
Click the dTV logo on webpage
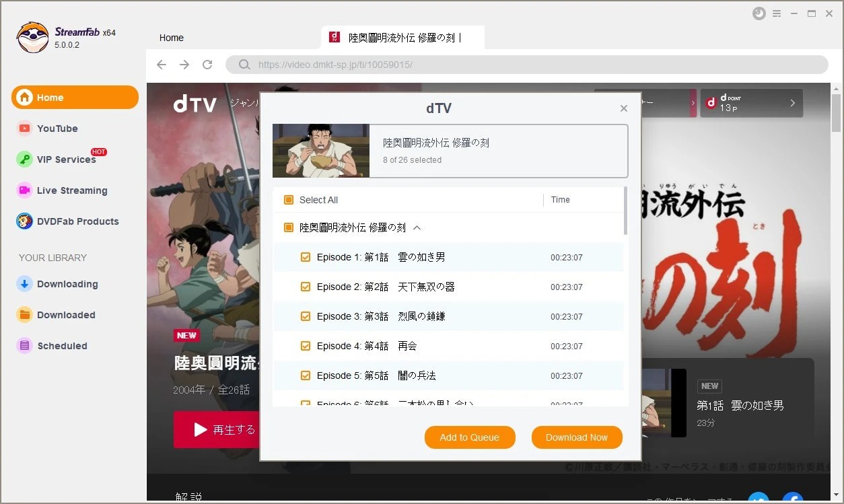click(x=195, y=104)
